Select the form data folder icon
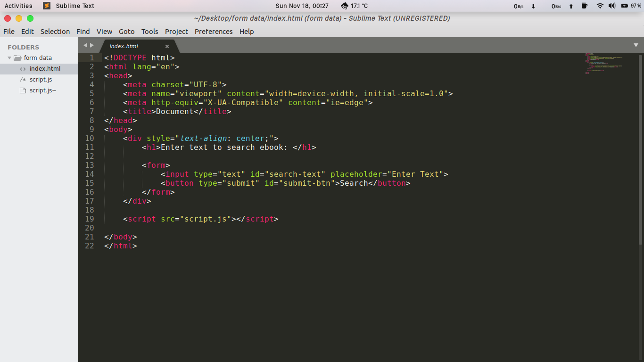Screen dimensions: 644x362 coord(17,58)
